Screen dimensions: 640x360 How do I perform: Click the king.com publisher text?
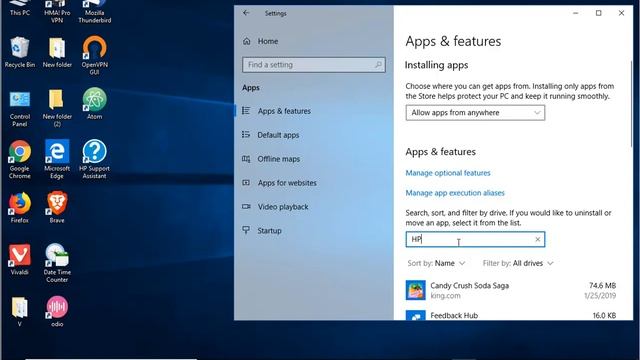(x=445, y=296)
